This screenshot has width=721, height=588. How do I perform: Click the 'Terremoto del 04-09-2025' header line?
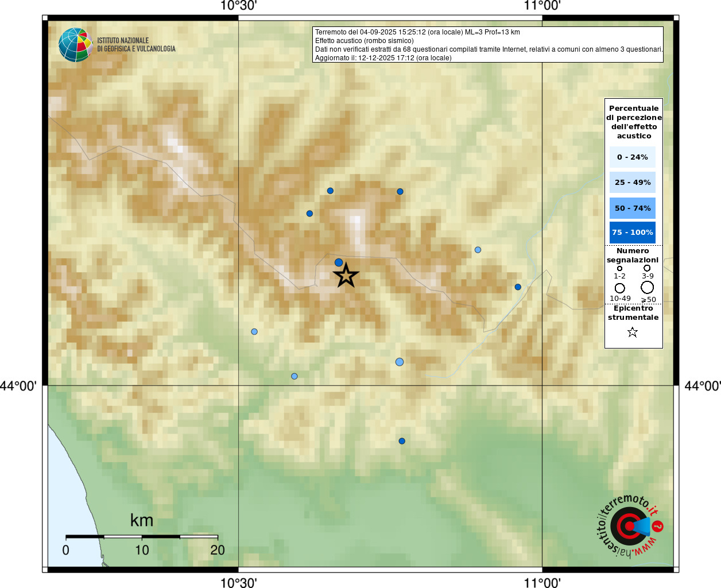(417, 32)
